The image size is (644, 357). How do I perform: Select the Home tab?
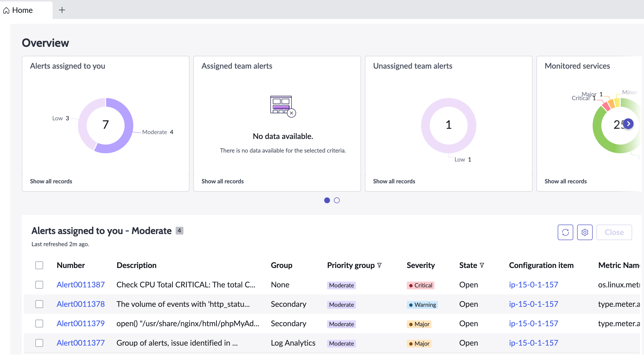coord(18,10)
